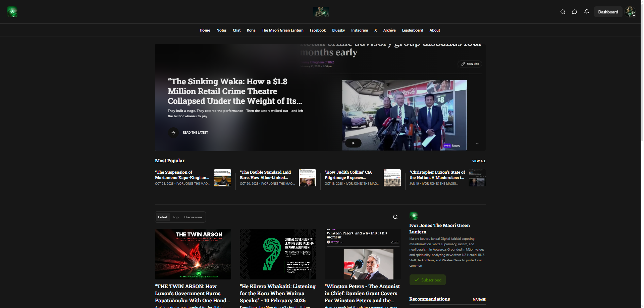Image resolution: width=644 pixels, height=308 pixels.
Task: Open THE TWIN ARSON cover image
Action: click(193, 254)
